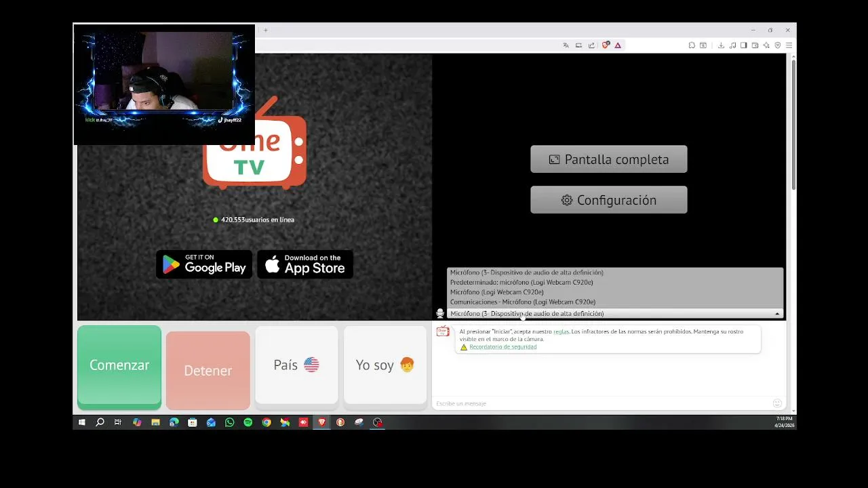This screenshot has width=868, height=488.
Task: Open 'Recordatorio de seguridad' link
Action: (x=503, y=346)
